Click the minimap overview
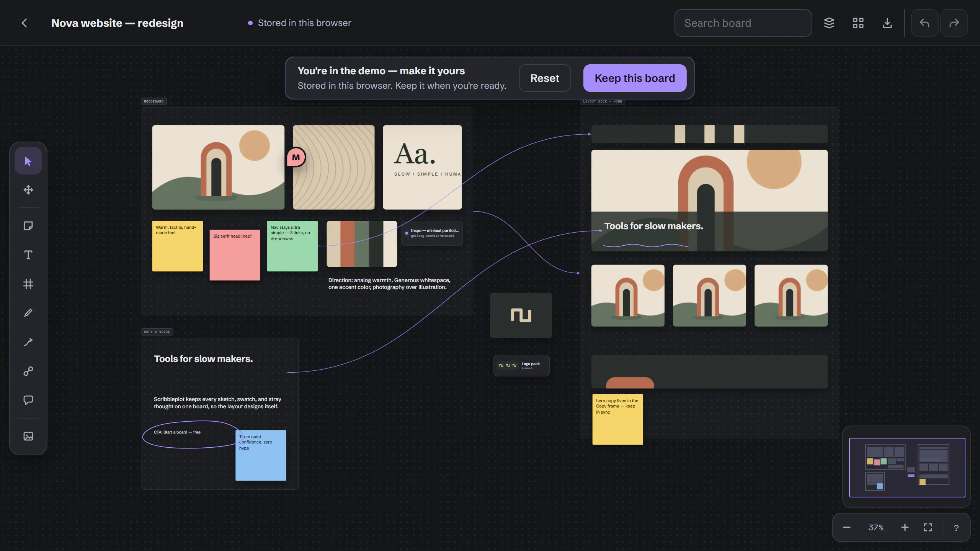The height and width of the screenshot is (551, 980). pyautogui.click(x=907, y=467)
